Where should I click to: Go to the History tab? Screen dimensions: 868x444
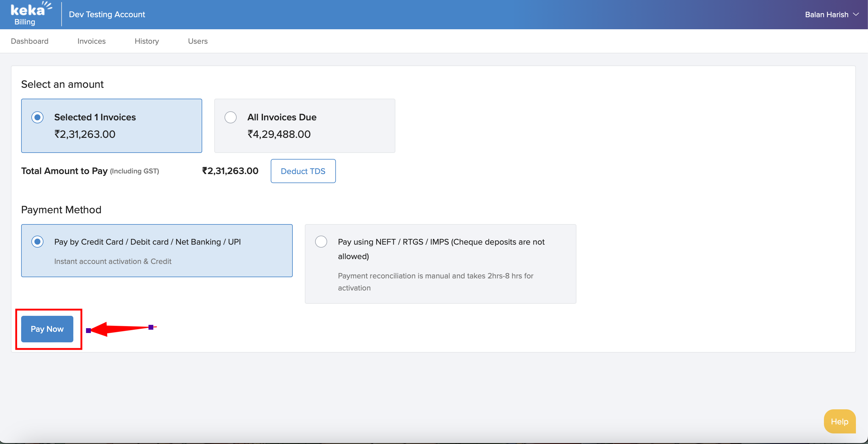(147, 41)
